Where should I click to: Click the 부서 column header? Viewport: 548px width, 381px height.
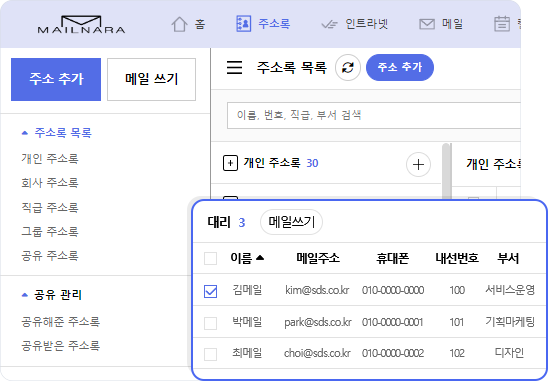point(508,258)
